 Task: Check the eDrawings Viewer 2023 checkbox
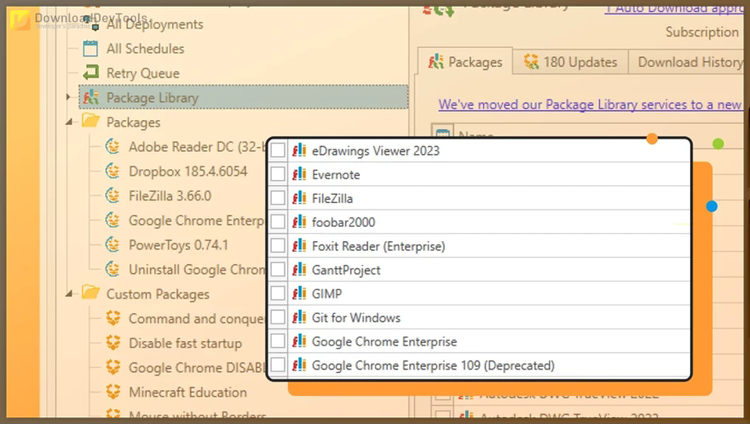[278, 150]
